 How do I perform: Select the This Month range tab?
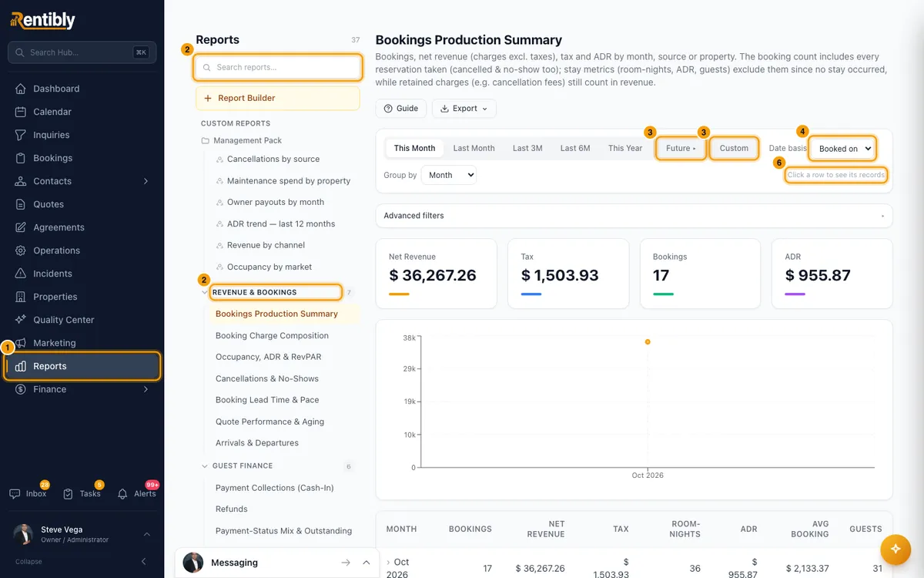(x=414, y=148)
